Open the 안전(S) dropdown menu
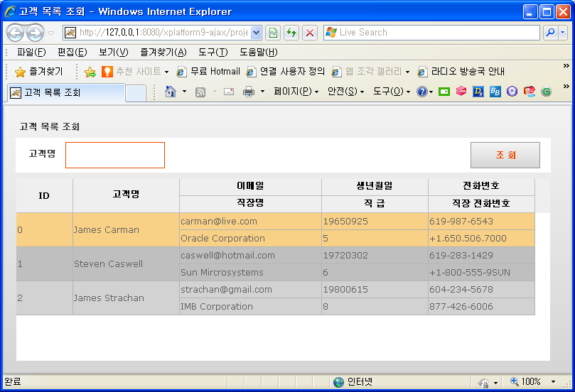 click(345, 92)
